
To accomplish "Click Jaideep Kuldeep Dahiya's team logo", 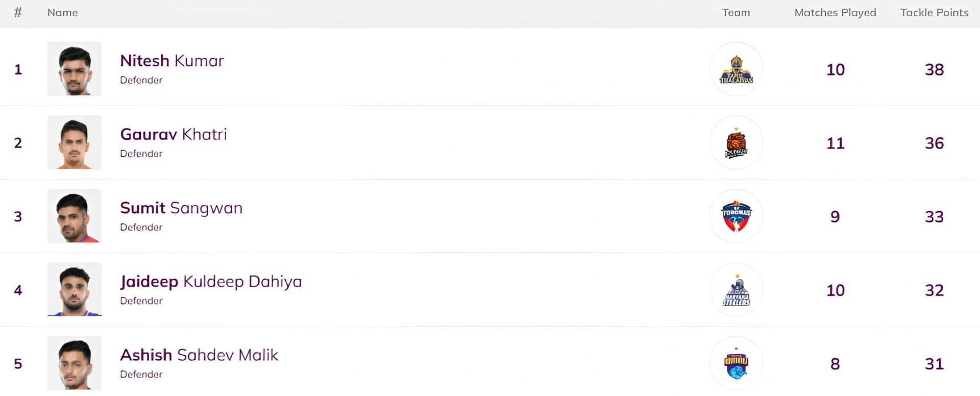I will [736, 290].
